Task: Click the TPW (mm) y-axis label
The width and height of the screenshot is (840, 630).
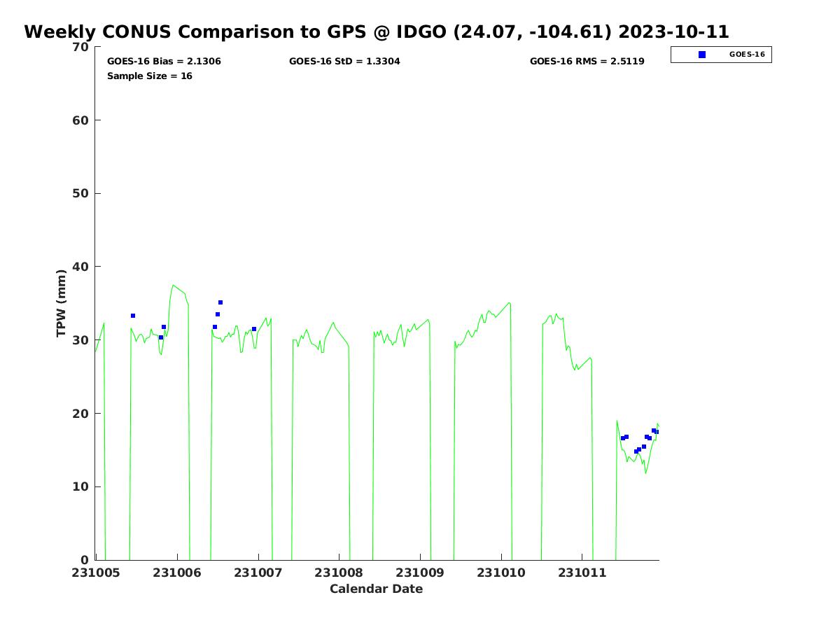Action: coord(62,303)
